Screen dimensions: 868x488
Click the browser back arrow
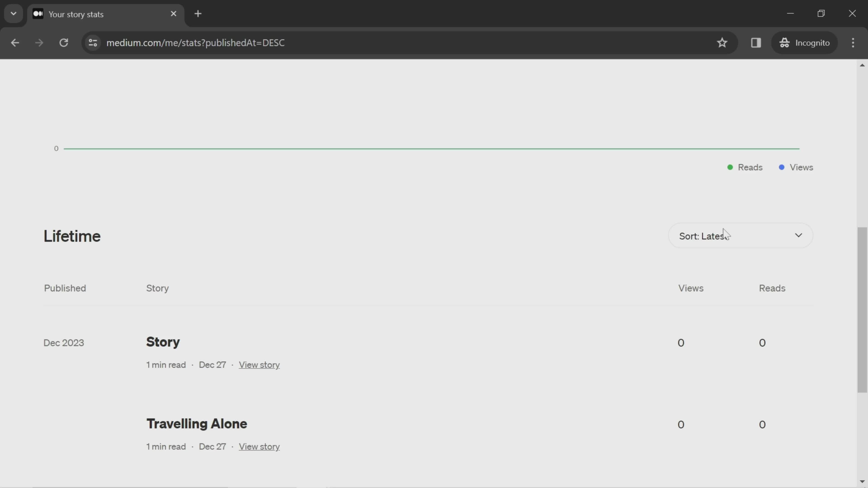pos(15,43)
